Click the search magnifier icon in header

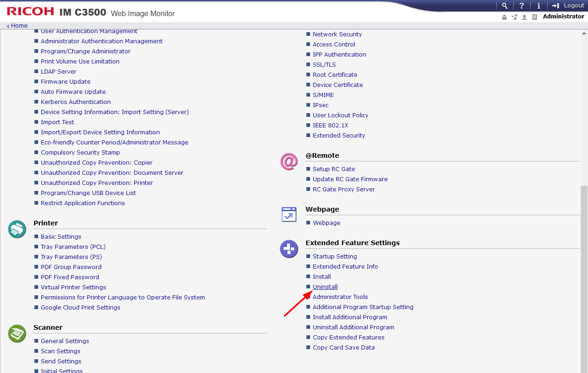(x=505, y=6)
